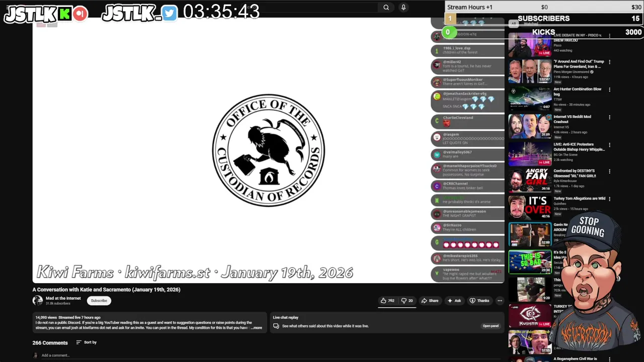Image resolution: width=644 pixels, height=362 pixels.
Task: Visit Ryle Kittenhouse channel name
Action: 564,181
